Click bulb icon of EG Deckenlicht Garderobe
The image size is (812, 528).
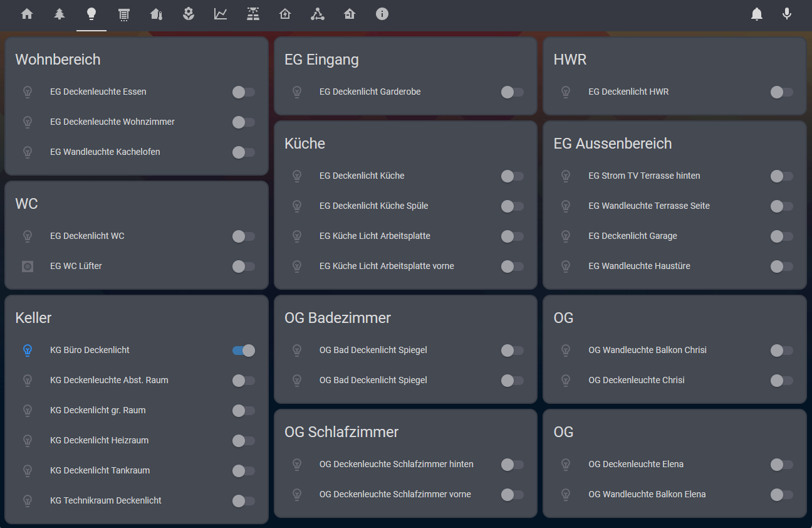tap(297, 92)
